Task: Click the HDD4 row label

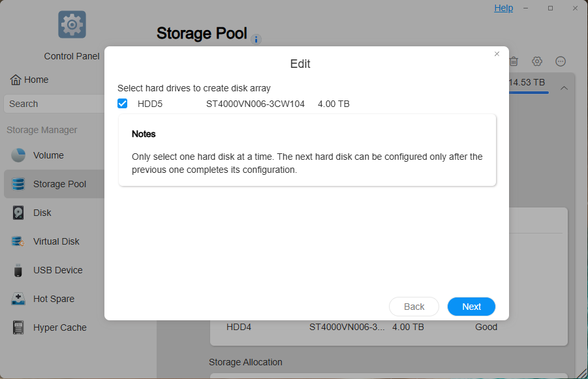Action: click(238, 327)
